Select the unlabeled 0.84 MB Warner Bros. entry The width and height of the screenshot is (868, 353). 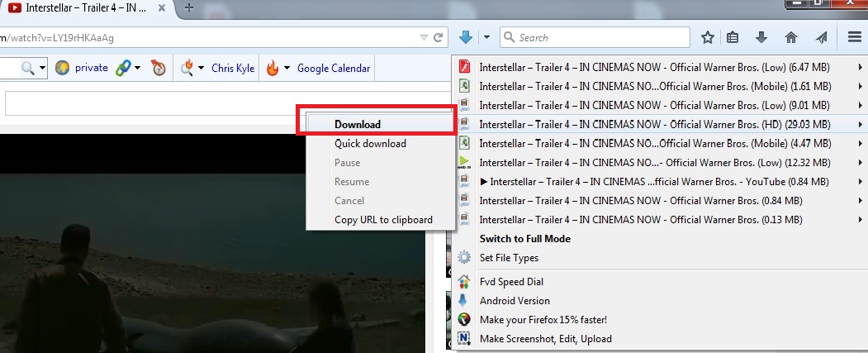coord(661,201)
